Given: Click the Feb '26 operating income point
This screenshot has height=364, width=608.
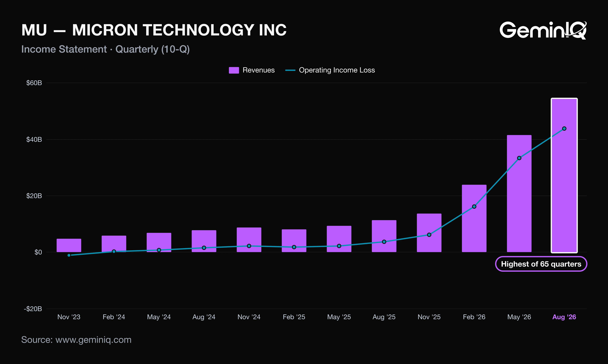Looking at the screenshot, I should tap(474, 206).
